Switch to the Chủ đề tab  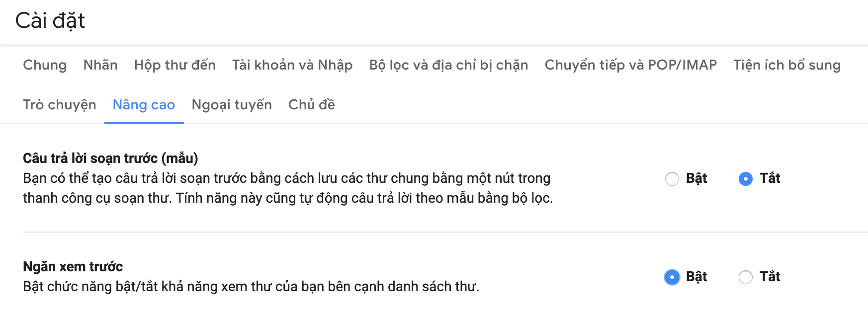(312, 105)
